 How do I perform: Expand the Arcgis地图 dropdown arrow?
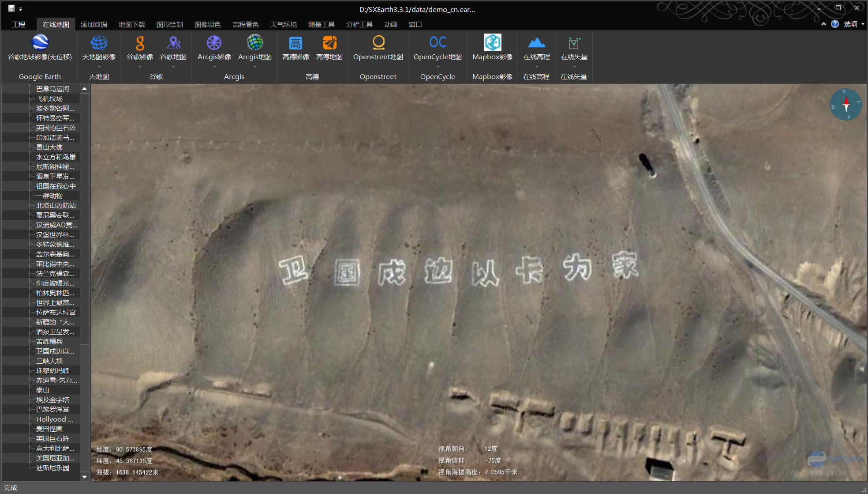point(255,67)
